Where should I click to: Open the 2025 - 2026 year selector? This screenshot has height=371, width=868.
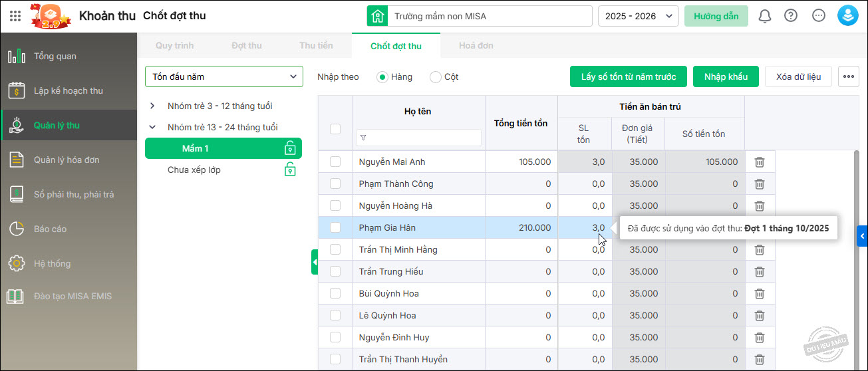(x=638, y=16)
